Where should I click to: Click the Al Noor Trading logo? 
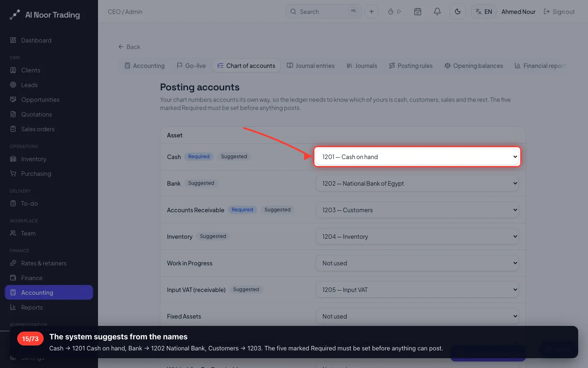45,15
